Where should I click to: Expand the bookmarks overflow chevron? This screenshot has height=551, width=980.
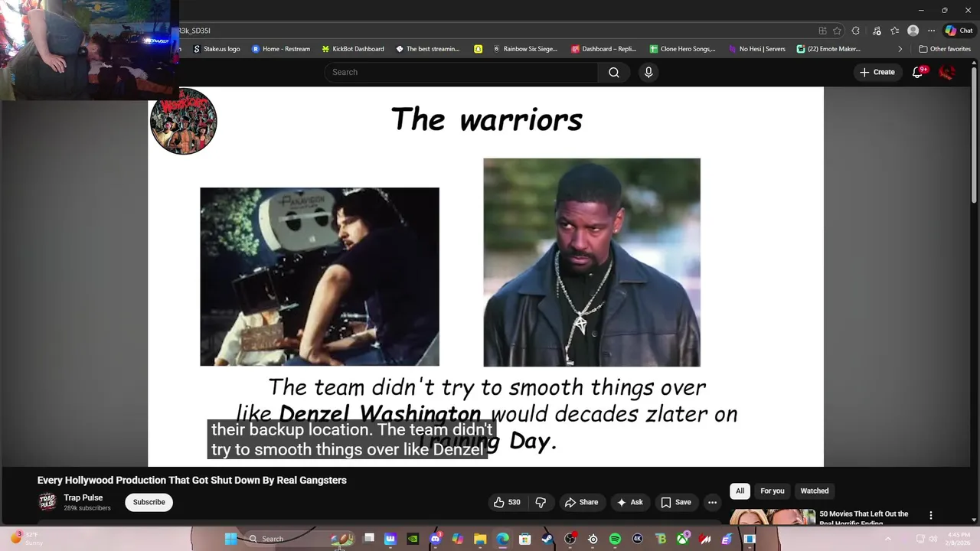[900, 49]
